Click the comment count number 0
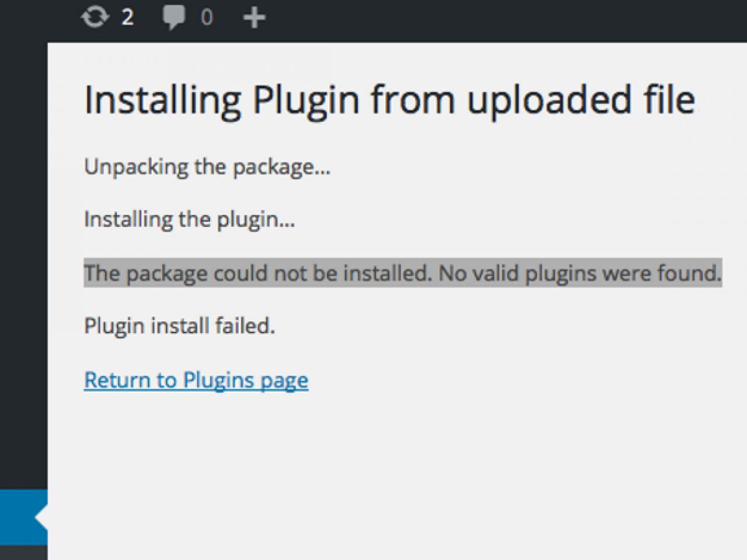The image size is (747, 560). coord(207,17)
